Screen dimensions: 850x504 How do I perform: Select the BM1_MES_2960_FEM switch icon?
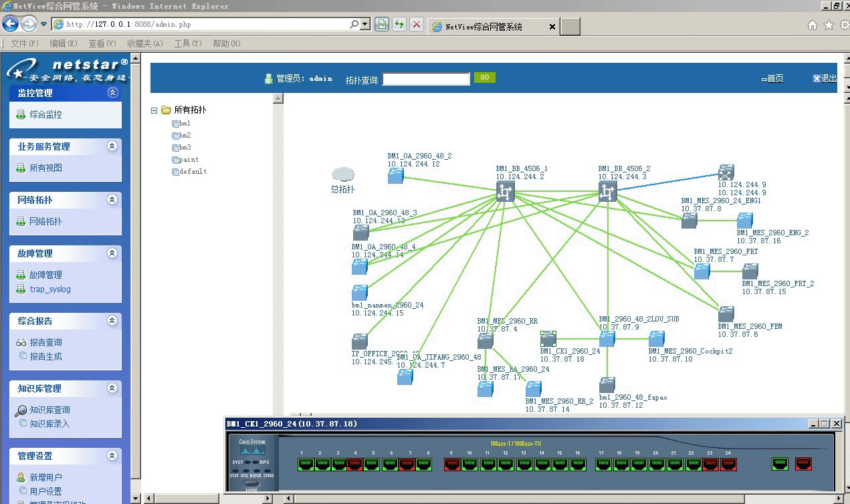point(726,314)
